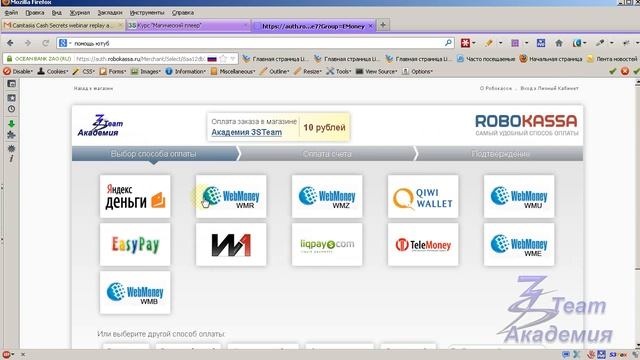The height and width of the screenshot is (360, 640).
Task: Open Web Developer Options menu
Action: point(418,71)
